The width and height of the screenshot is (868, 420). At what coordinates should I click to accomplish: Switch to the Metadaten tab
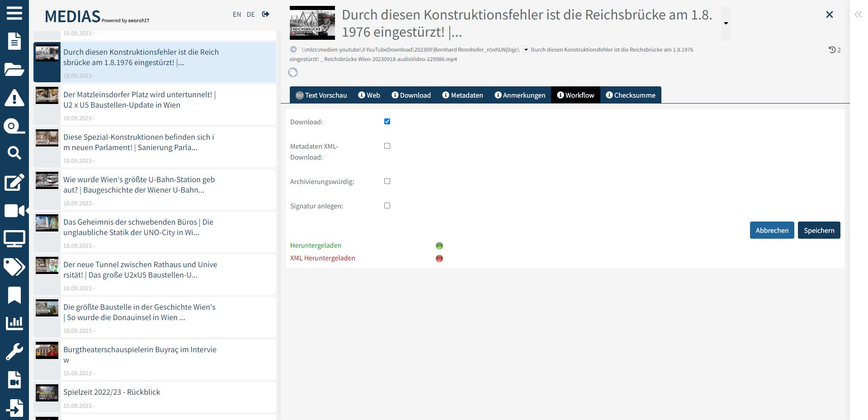[x=462, y=95]
